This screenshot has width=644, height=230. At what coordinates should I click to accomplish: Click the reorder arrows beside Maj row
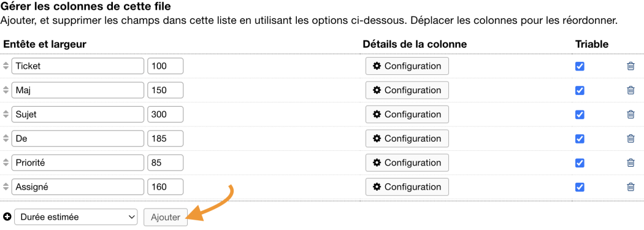tap(6, 90)
